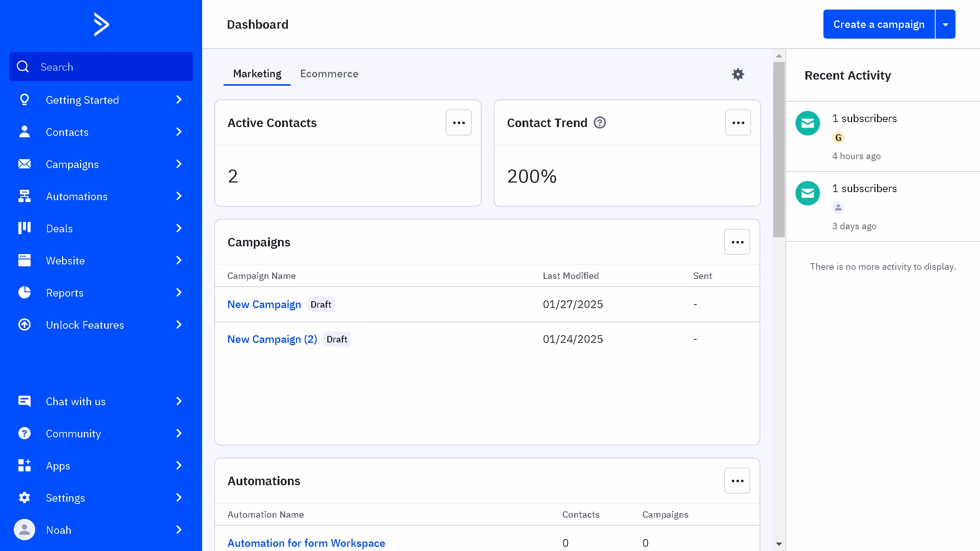Image resolution: width=980 pixels, height=551 pixels.
Task: Click the Automations sidebar icon
Action: pos(24,196)
